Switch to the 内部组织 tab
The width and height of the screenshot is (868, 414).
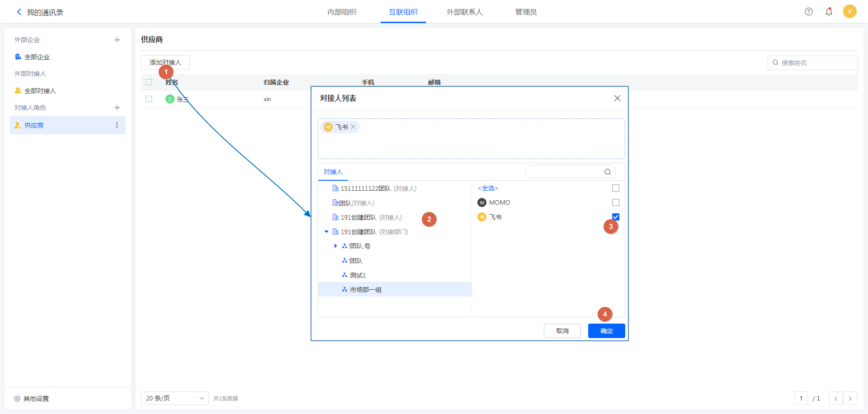tap(342, 12)
